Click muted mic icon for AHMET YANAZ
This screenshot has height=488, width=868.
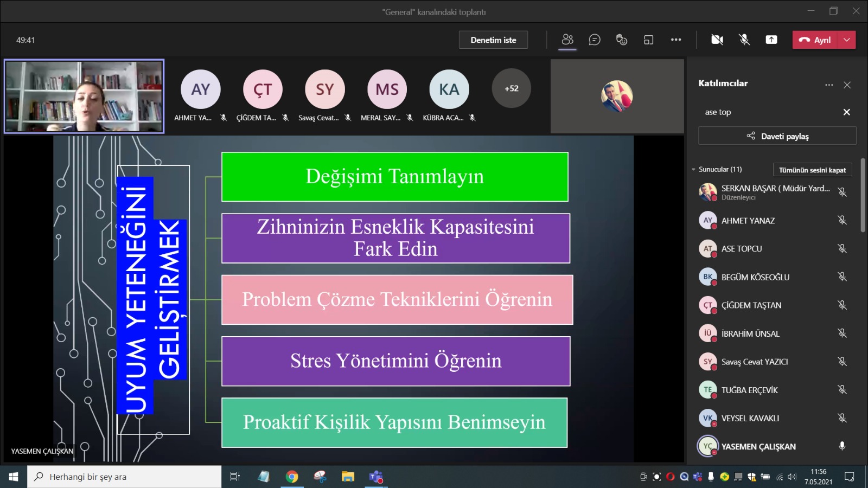(842, 220)
